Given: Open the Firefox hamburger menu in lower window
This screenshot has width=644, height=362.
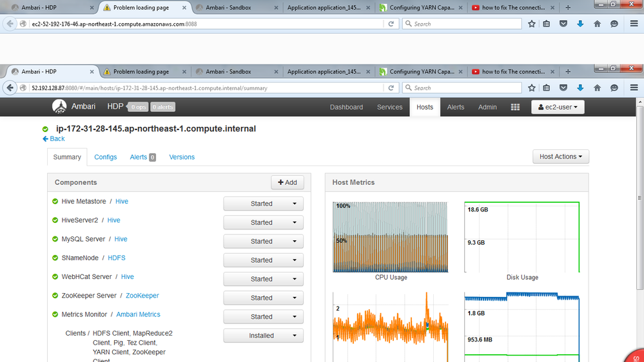Looking at the screenshot, I should 634,88.
